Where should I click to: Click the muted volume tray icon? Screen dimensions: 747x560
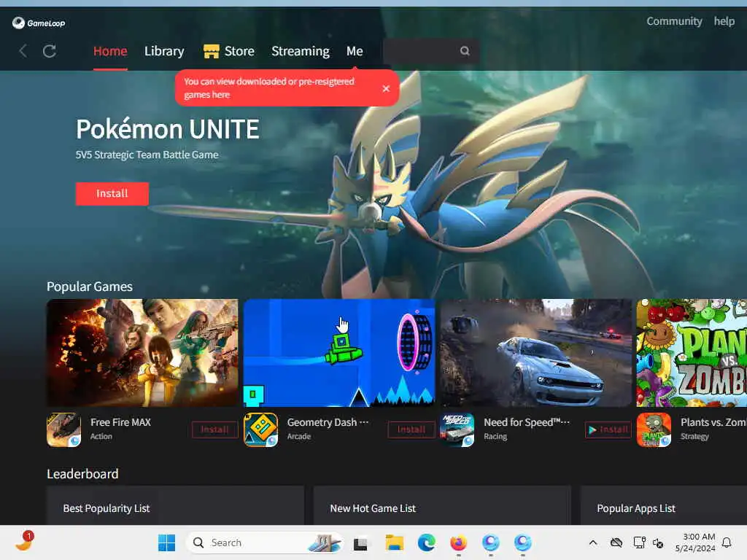(659, 542)
